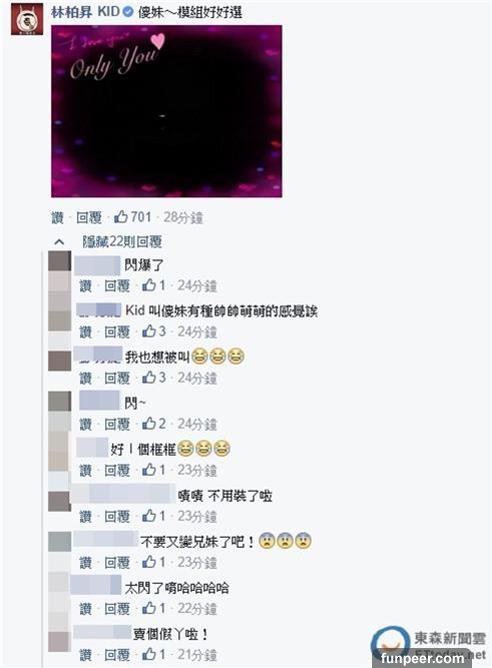
Task: Click 回覆 on the 嘖嘖 不用裝了啦 reply
Action: [x=117, y=516]
